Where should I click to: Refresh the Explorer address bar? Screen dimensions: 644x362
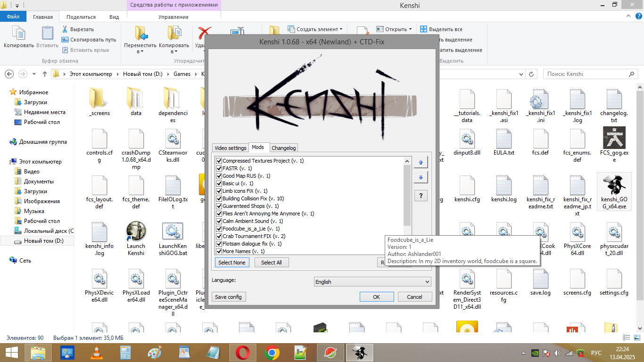click(532, 74)
